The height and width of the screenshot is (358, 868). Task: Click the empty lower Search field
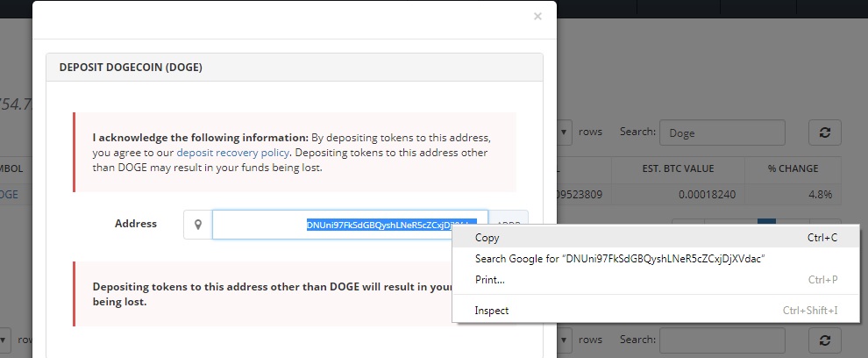pyautogui.click(x=722, y=340)
